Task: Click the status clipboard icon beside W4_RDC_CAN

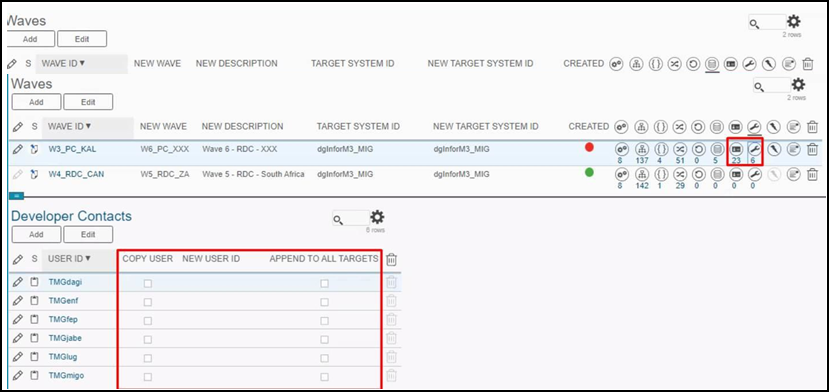Action: 34,174
